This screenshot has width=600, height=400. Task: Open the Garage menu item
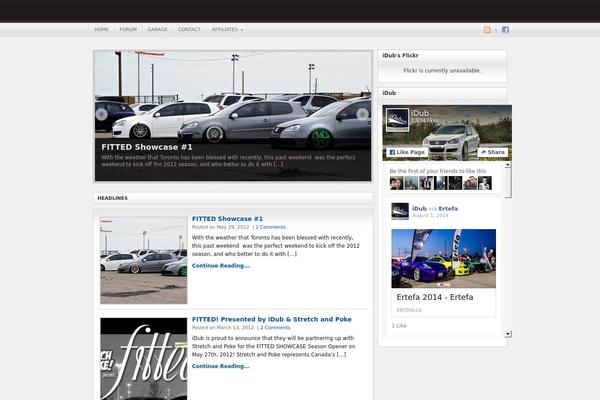(x=157, y=30)
